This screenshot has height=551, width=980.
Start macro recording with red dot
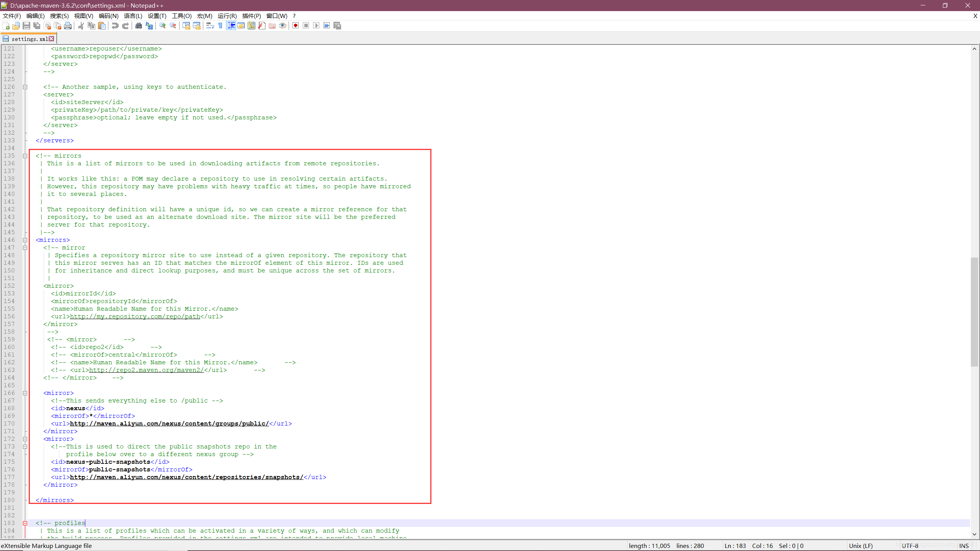coord(296,26)
